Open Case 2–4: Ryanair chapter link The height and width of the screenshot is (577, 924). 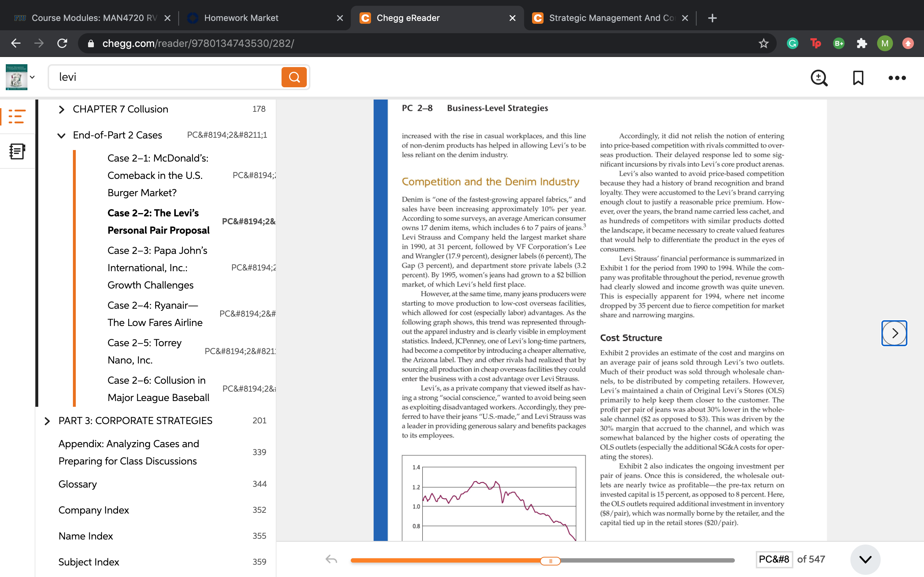(x=155, y=314)
